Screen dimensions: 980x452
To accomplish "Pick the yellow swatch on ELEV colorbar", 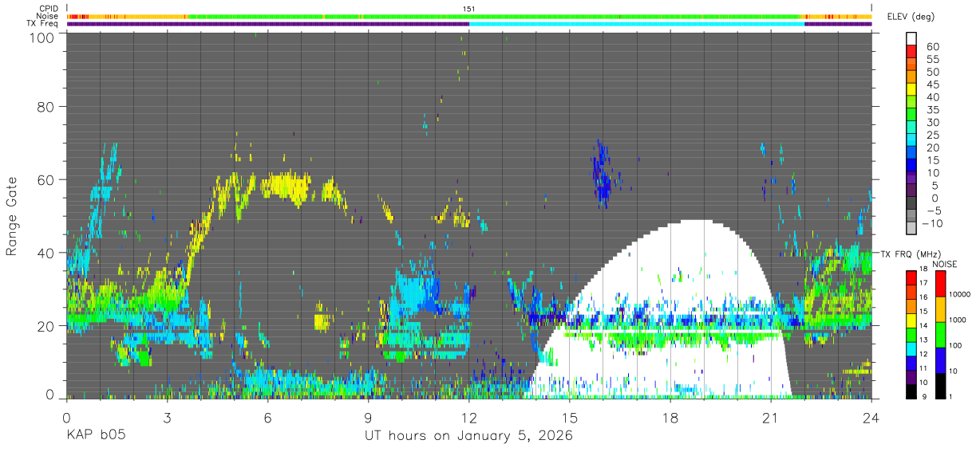I will coord(911,89).
